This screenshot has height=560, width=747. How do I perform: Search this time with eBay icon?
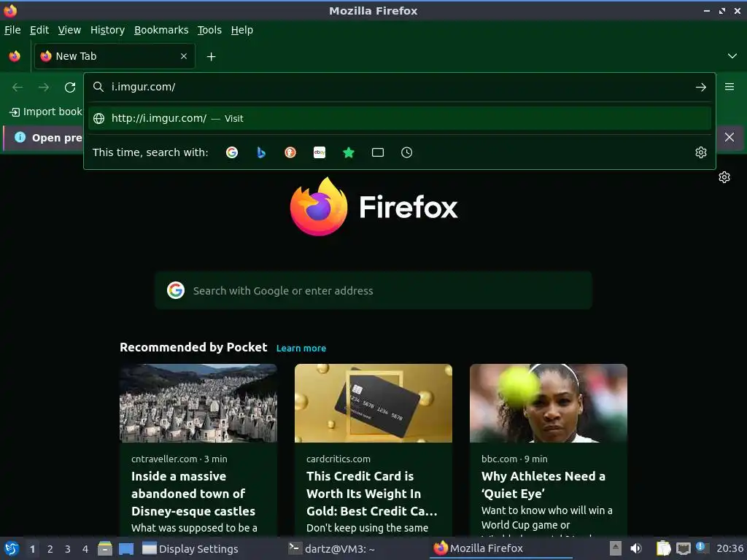(x=320, y=152)
